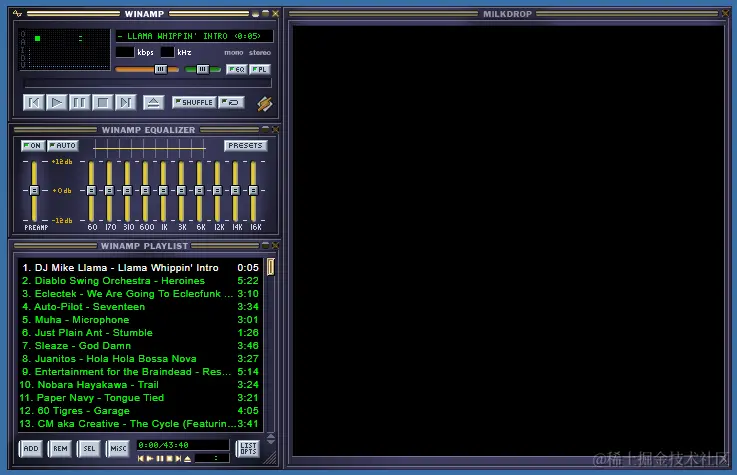The height and width of the screenshot is (475, 737).
Task: Toggle the EQ window button
Action: [236, 70]
